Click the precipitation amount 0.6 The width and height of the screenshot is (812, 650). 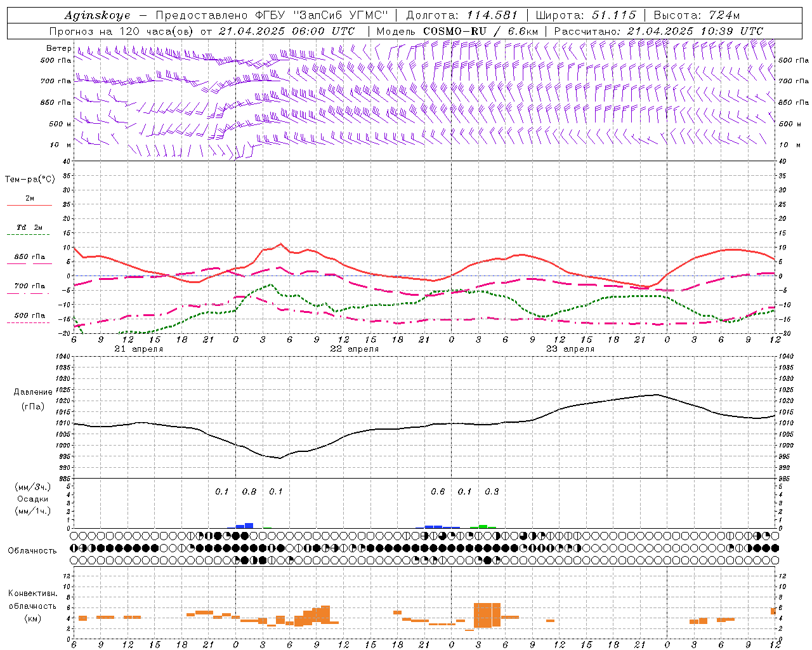(438, 491)
